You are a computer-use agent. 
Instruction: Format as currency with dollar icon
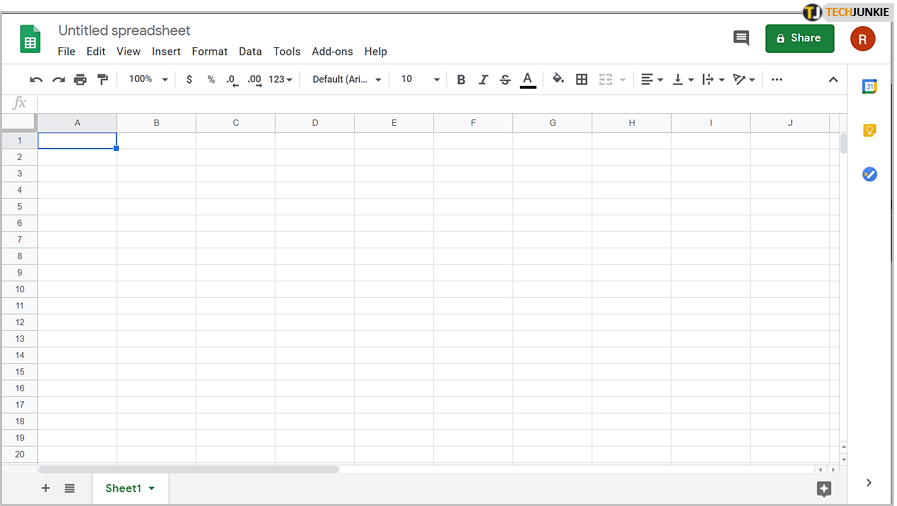point(189,80)
